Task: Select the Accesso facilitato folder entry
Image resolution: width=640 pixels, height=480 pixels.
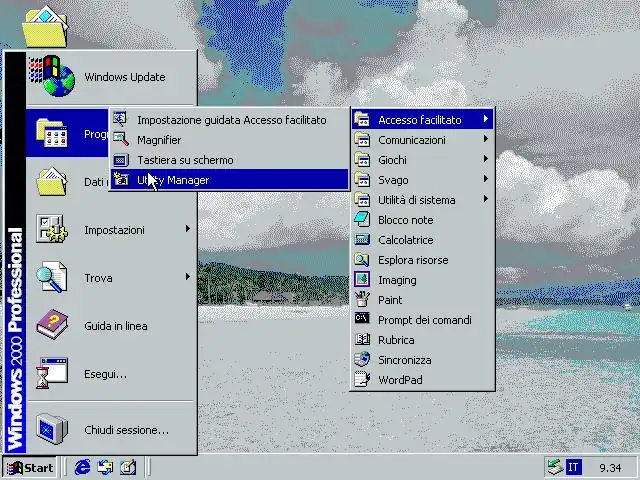Action: pyautogui.click(x=422, y=120)
